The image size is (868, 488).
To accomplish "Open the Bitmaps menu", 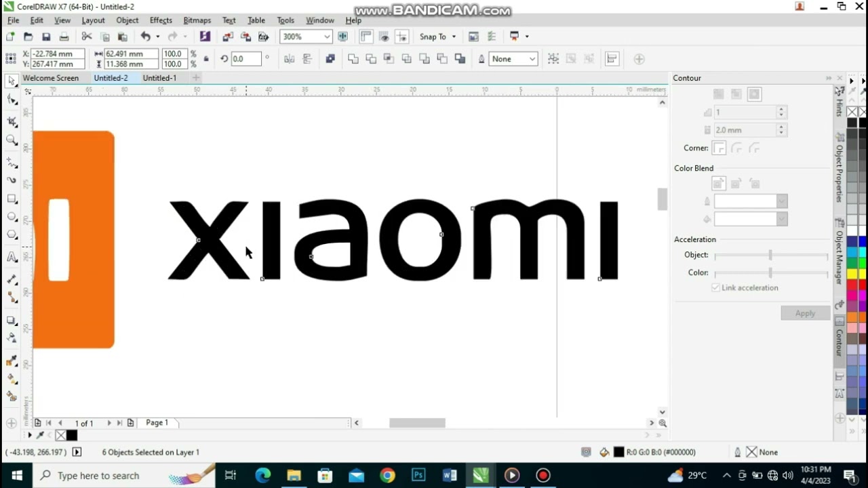I will pyautogui.click(x=197, y=20).
